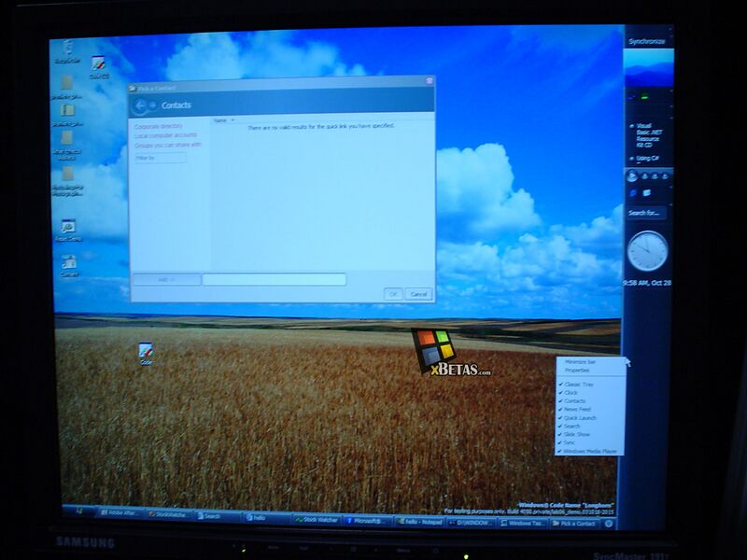Image resolution: width=747 pixels, height=560 pixels.
Task: Click OK in Pick a Contact dialog
Action: (393, 294)
